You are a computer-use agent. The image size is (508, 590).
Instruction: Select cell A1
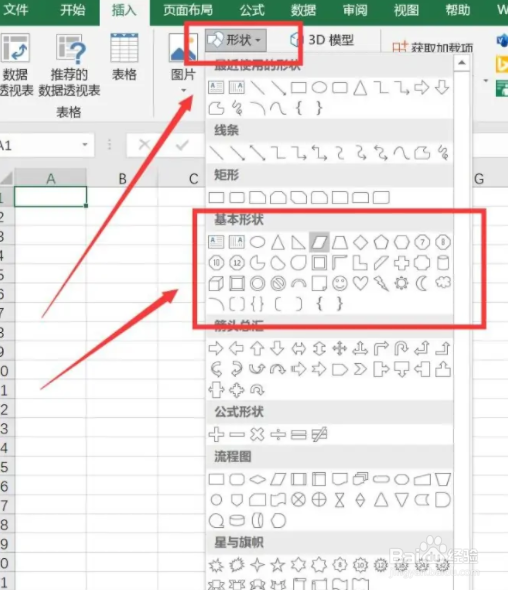(50, 196)
